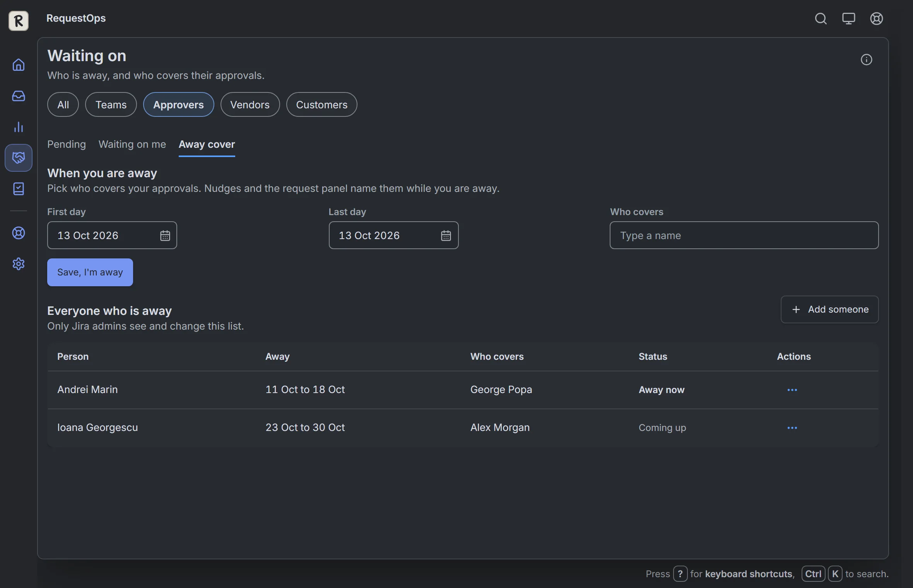Click the Andrei Marin name cell

point(87,390)
